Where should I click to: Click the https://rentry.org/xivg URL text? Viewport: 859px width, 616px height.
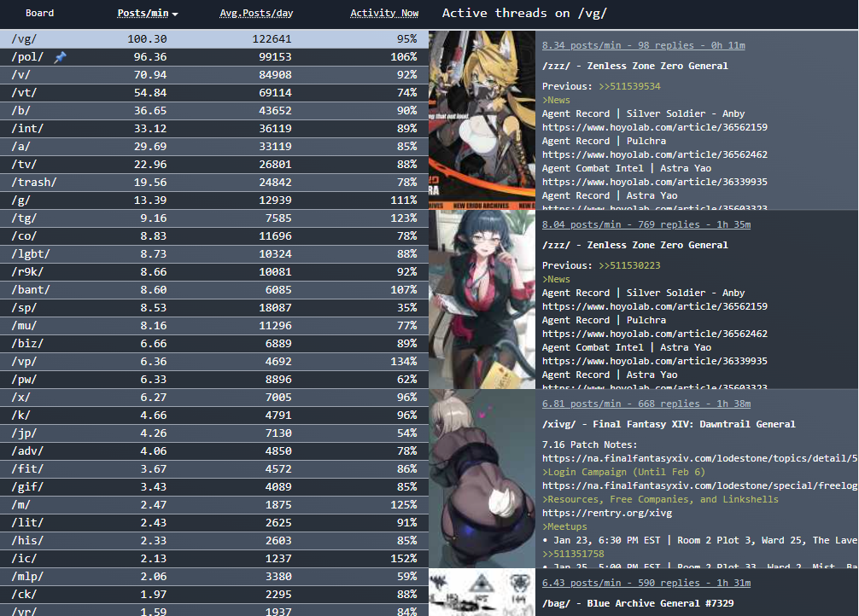coord(607,513)
